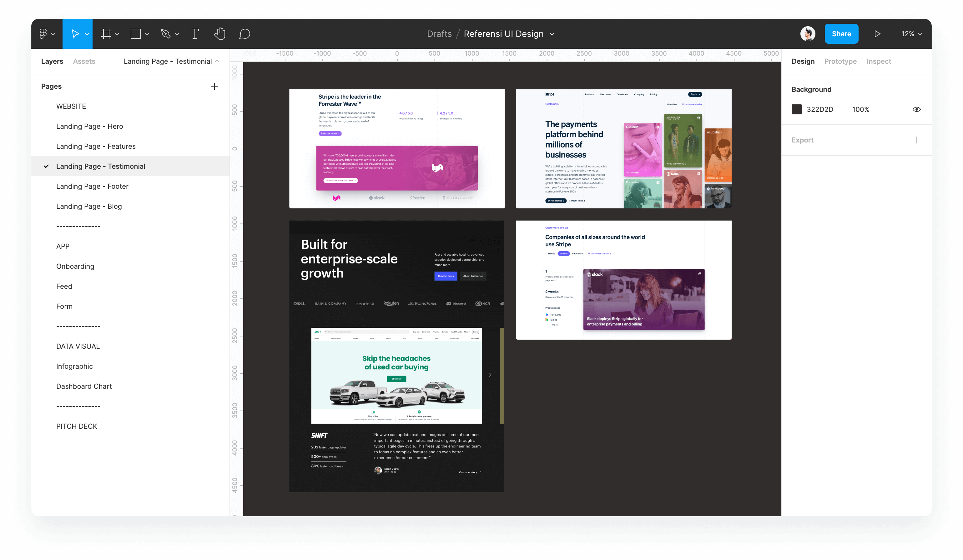Collapse the pages list via Landing Page - Testimonial
The height and width of the screenshot is (560, 963).
(171, 61)
